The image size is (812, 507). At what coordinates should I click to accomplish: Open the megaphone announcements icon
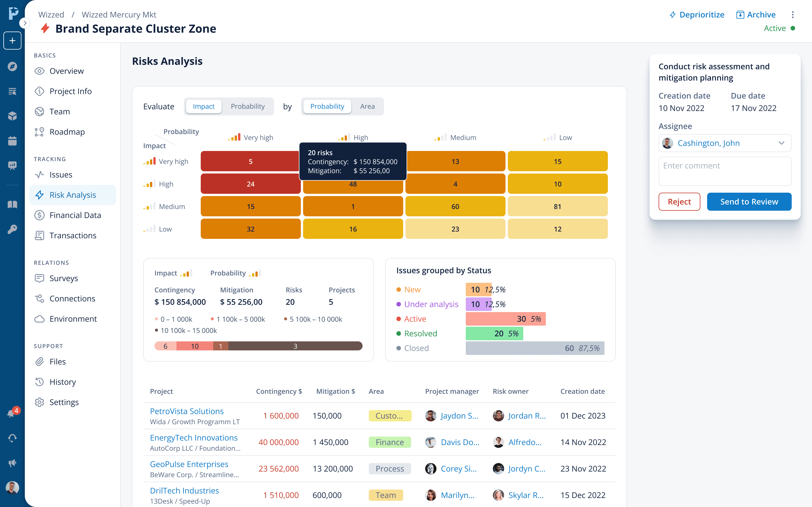pyautogui.click(x=12, y=463)
